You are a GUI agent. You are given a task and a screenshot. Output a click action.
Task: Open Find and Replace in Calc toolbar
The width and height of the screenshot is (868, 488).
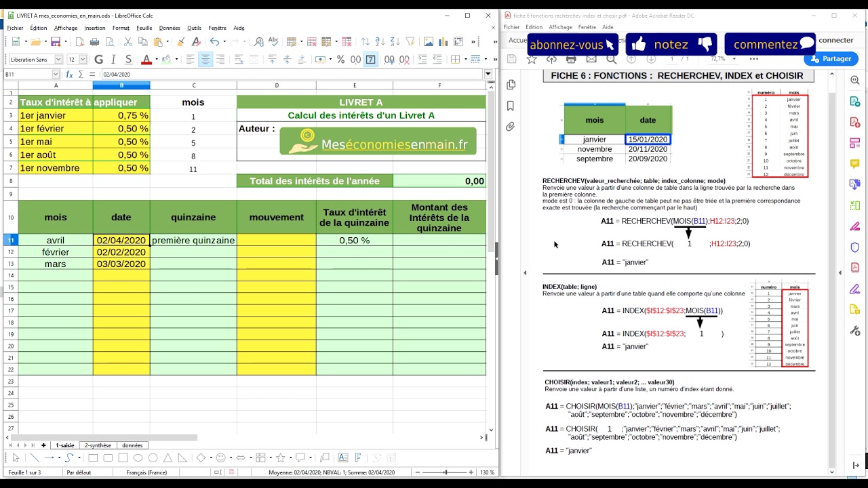[x=258, y=42]
